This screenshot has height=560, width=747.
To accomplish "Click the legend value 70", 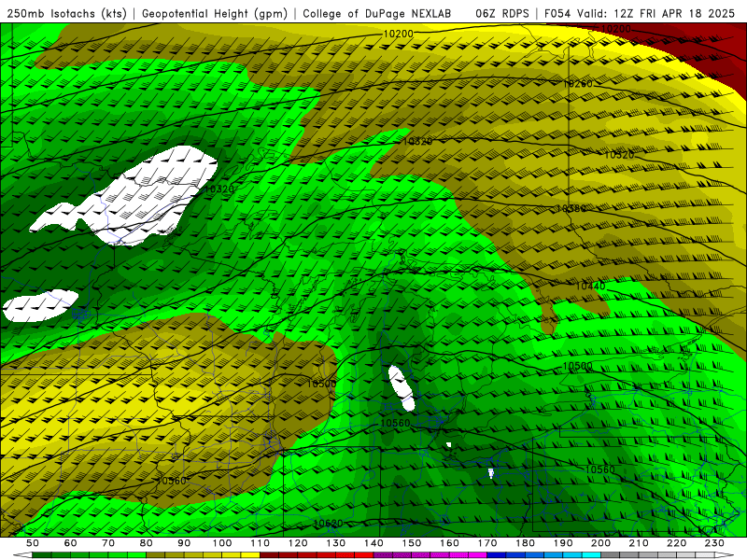I will point(108,543).
